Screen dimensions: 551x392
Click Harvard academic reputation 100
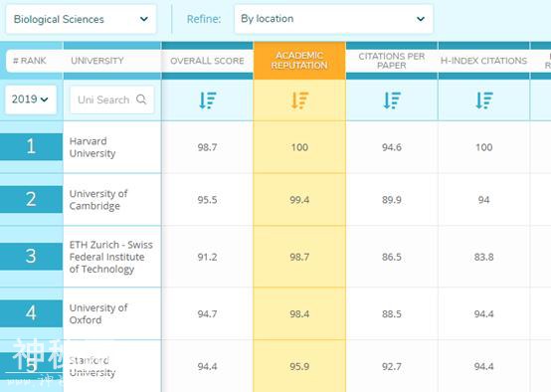point(299,147)
